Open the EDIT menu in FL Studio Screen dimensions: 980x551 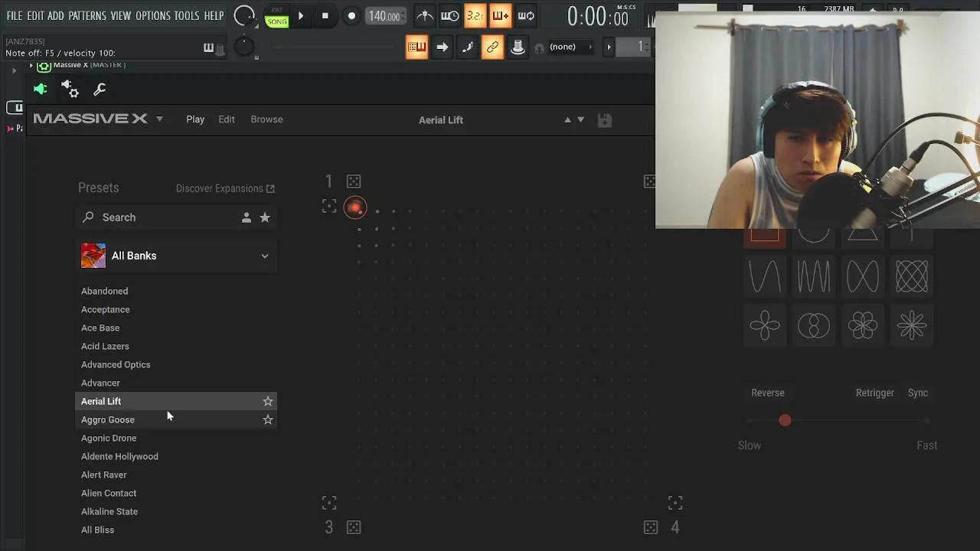coord(35,15)
